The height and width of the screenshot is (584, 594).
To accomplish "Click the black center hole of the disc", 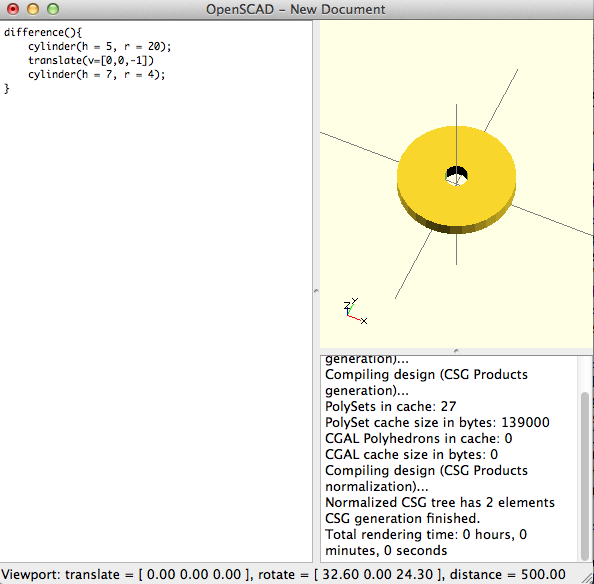I will 456,175.
